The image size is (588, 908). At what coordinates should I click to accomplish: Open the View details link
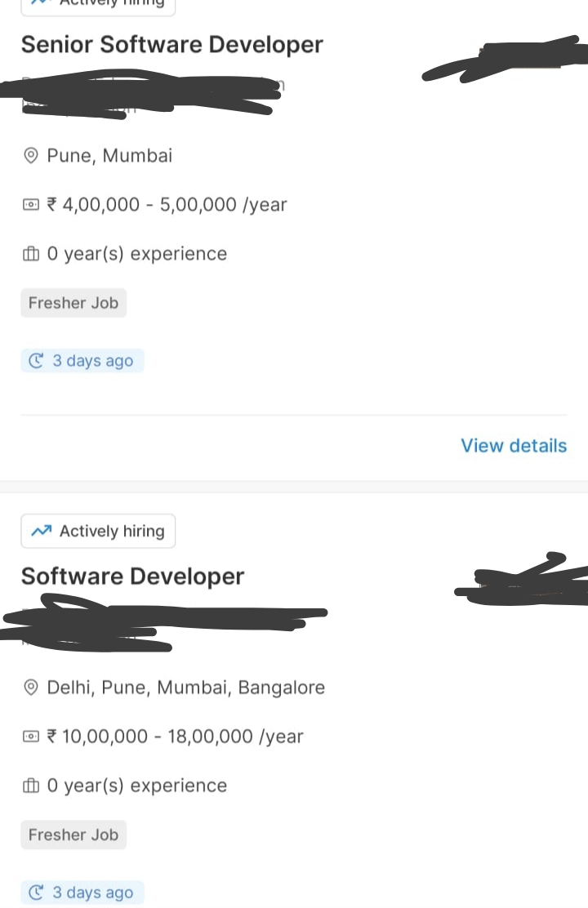pos(514,446)
